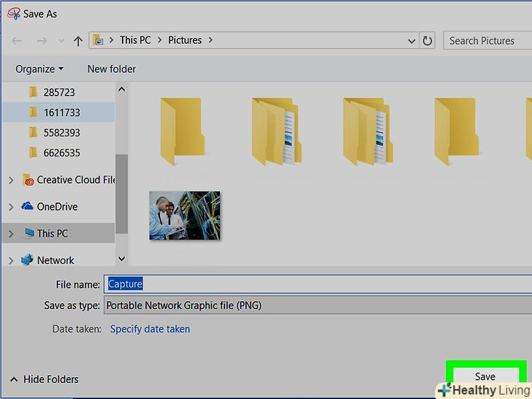Select folder 1611733 in tree
The image size is (532, 399).
[58, 113]
